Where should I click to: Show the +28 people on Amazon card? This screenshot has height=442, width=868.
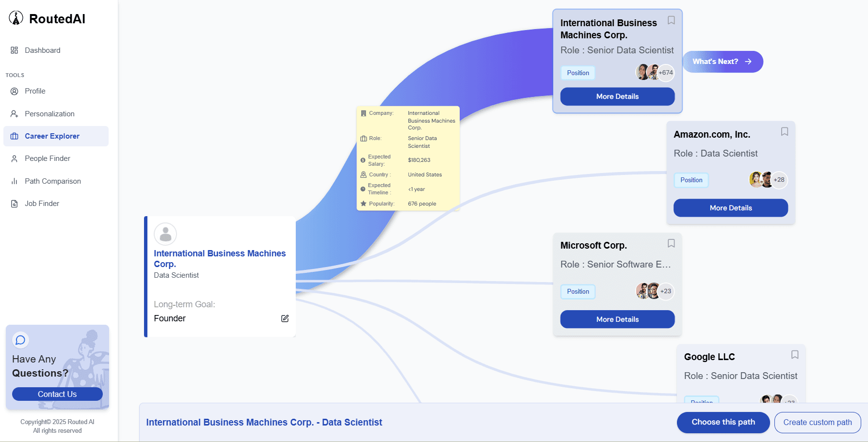pyautogui.click(x=779, y=180)
